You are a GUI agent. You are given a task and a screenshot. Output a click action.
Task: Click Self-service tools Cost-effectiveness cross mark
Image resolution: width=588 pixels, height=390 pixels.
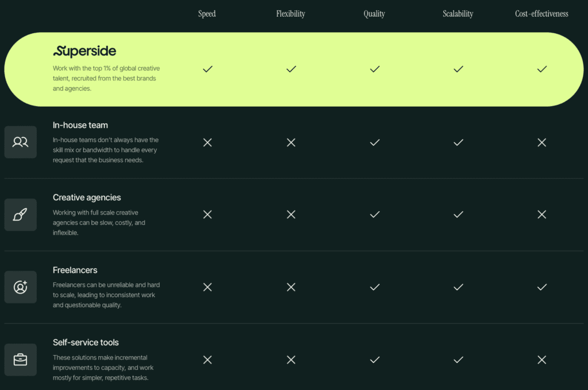tap(541, 360)
